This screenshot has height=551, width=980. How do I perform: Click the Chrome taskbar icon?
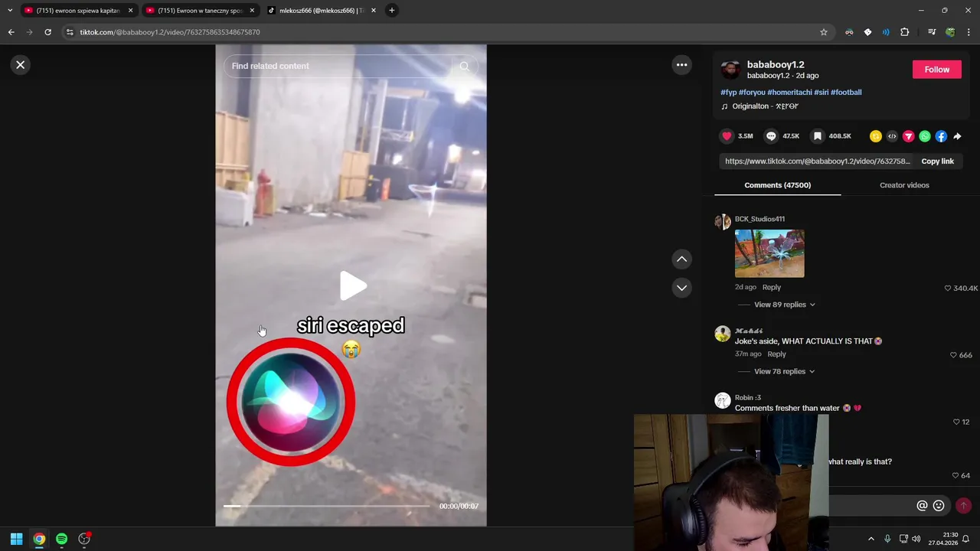39,539
